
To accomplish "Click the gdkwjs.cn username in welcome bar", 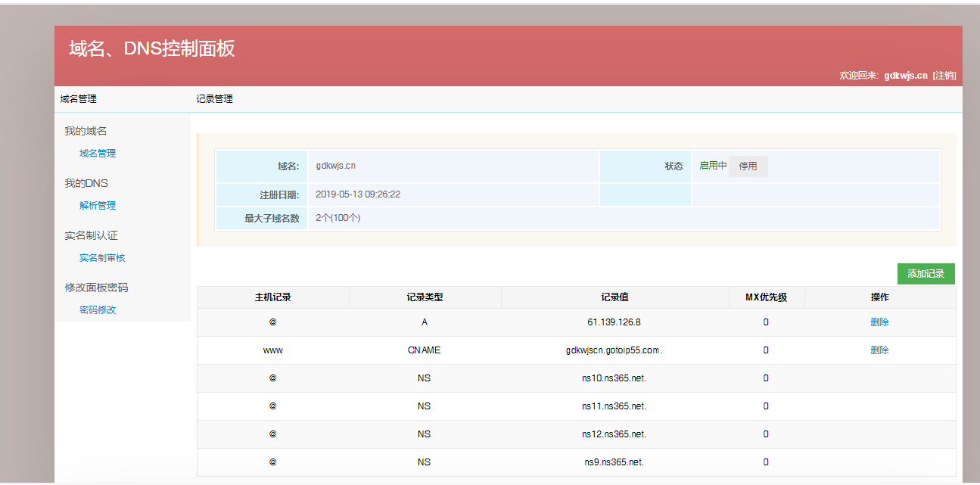I will point(905,76).
